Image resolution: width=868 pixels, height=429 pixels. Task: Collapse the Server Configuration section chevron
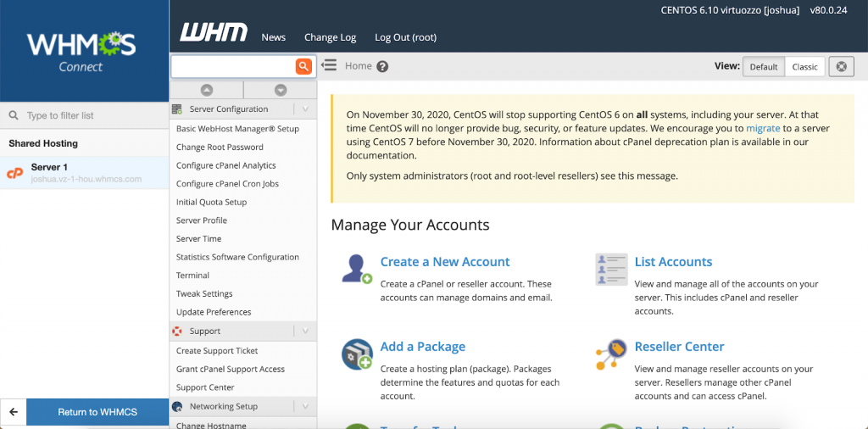point(304,109)
